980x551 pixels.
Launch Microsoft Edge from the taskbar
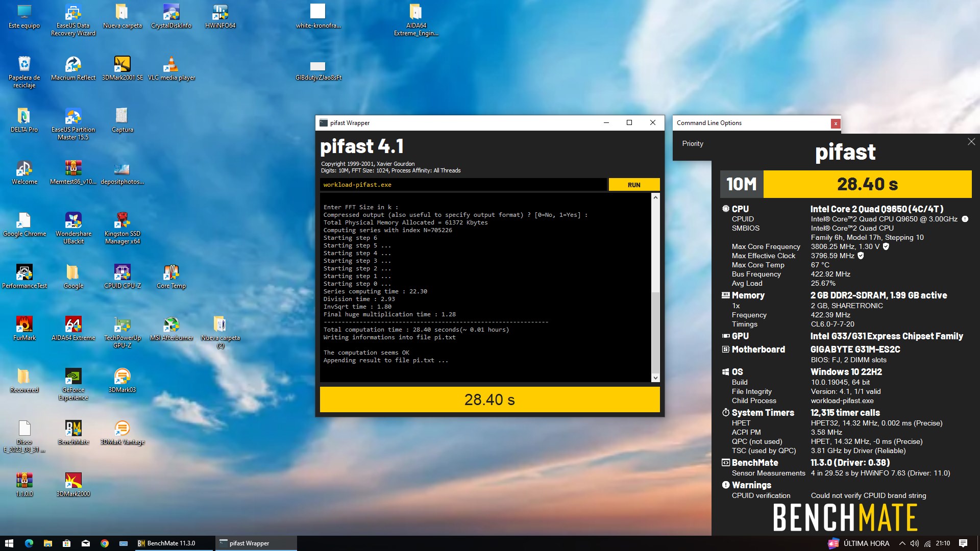pos(29,543)
